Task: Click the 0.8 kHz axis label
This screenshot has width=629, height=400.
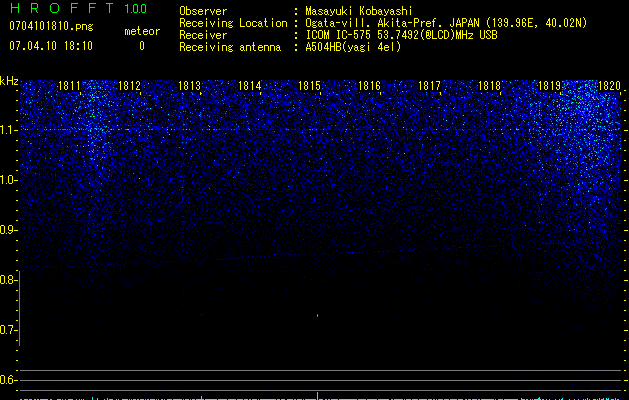Action: pos(7,280)
